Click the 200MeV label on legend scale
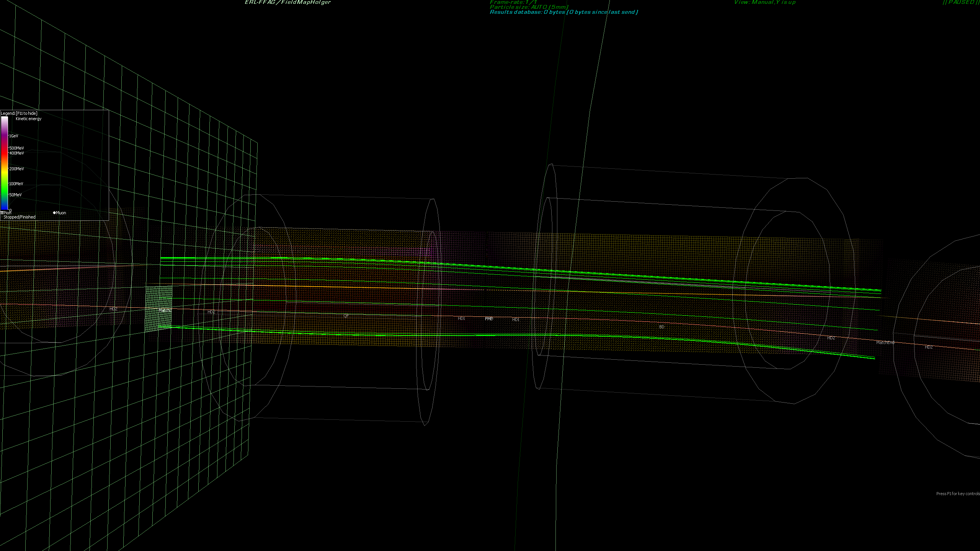This screenshot has height=551, width=980. 16,169
